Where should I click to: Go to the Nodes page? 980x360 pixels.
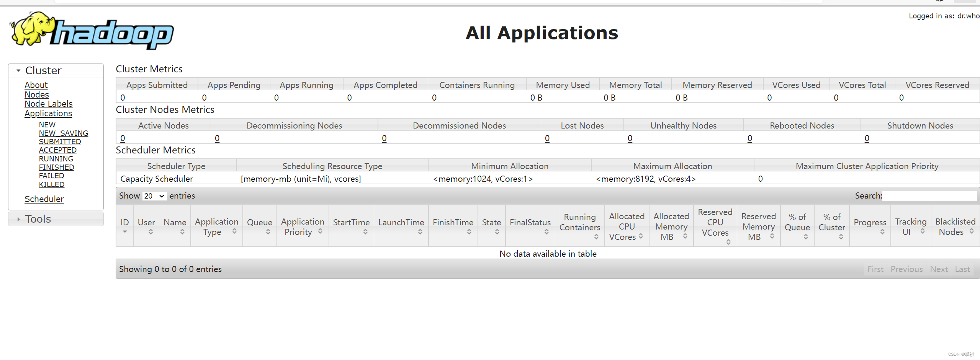point(37,94)
